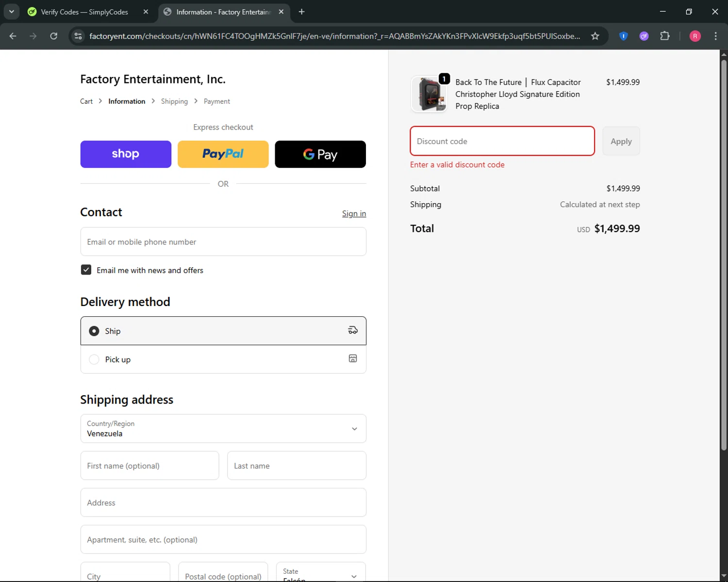Click the Apartment, suite, etc. field
728x582 pixels.
[x=223, y=539]
